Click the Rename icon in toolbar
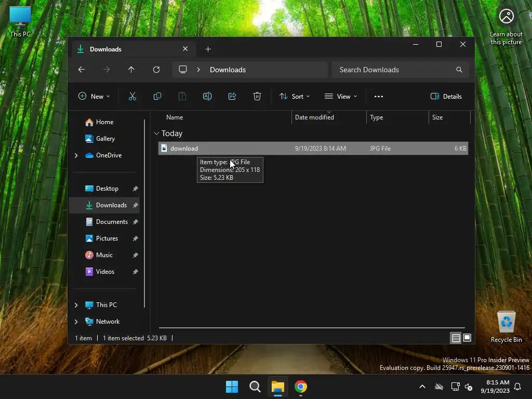Screen dimensions: 532x399 point(207,96)
